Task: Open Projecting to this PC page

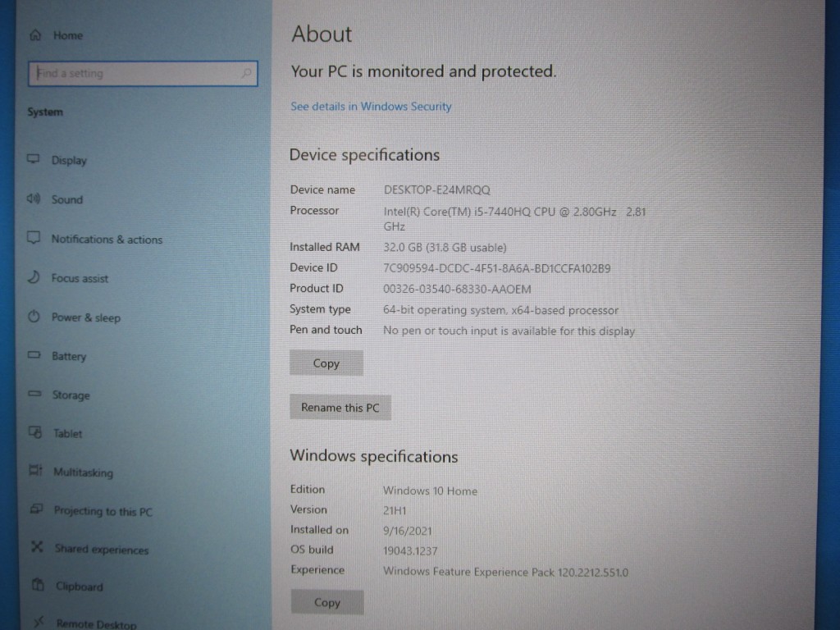Action: coord(103,511)
